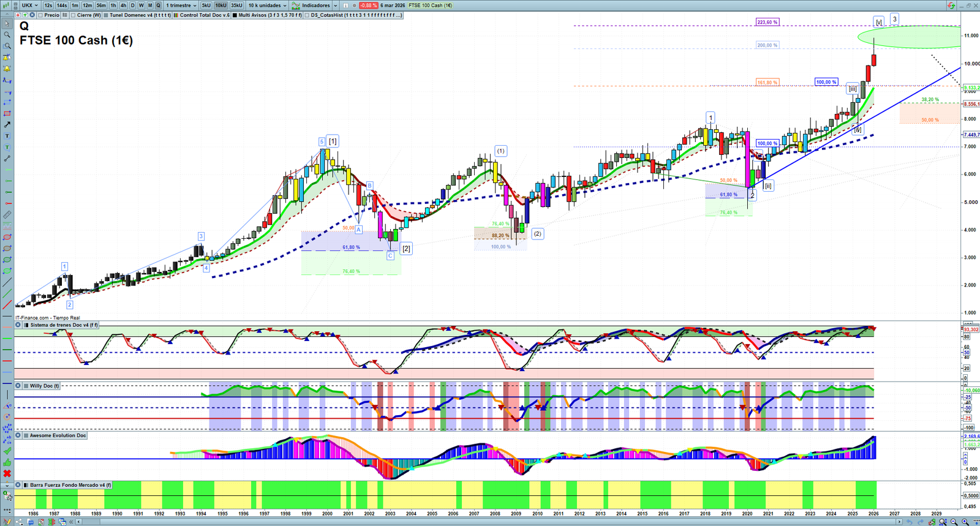Toggle the Precio checkbox
Viewport: 980px width, 526px height.
pos(40,15)
